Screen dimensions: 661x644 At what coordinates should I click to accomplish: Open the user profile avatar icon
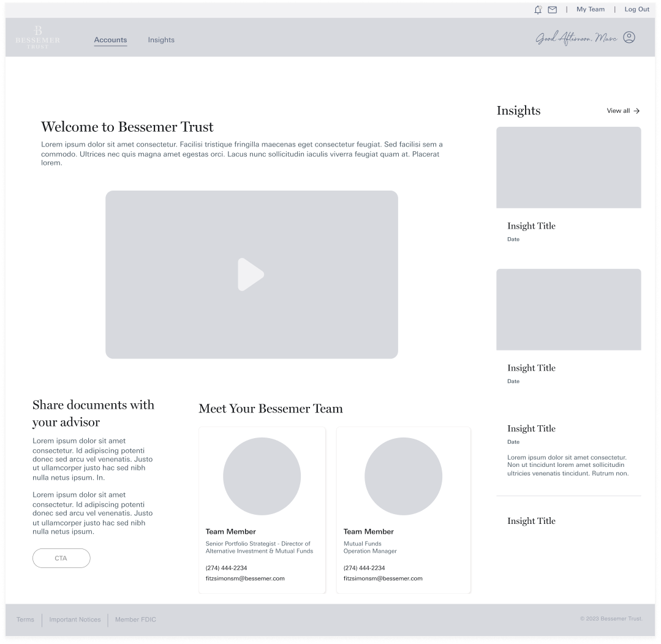tap(629, 37)
